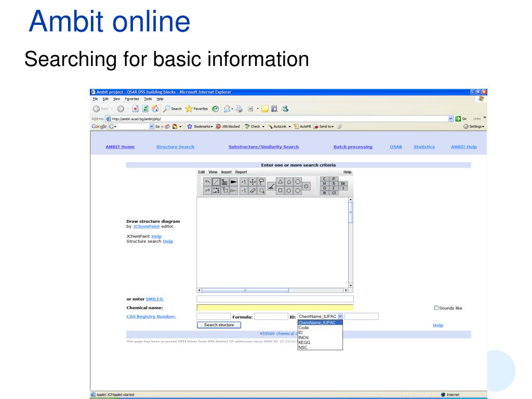Click the Search structure button
This screenshot has width=532, height=399.
(219, 325)
